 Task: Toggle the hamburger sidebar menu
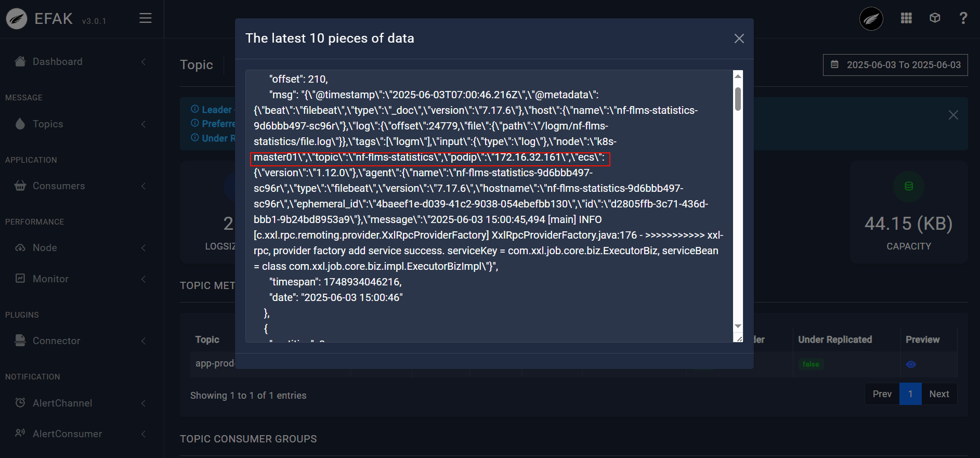[x=146, y=18]
